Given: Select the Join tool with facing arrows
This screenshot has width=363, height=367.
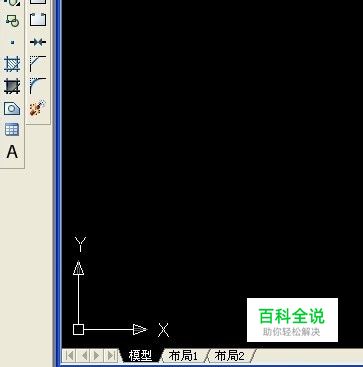Looking at the screenshot, I should (x=38, y=42).
